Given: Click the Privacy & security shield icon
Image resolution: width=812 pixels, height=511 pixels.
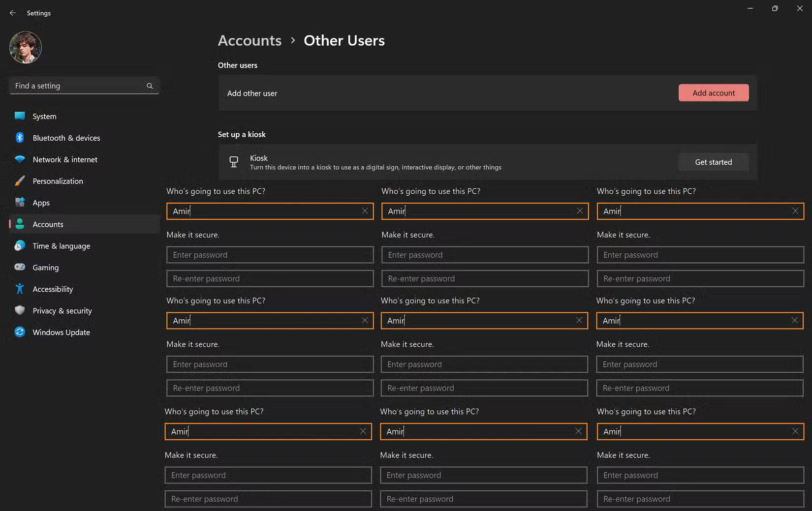Looking at the screenshot, I should [x=20, y=310].
